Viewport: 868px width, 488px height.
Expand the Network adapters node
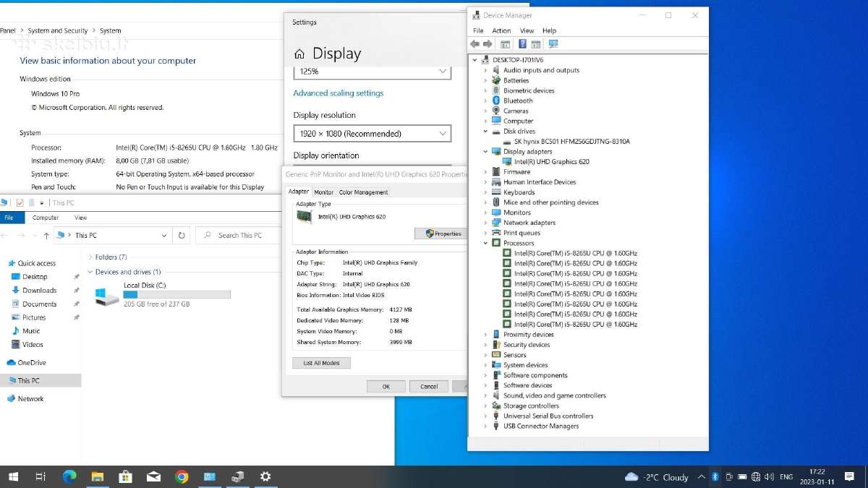click(x=485, y=223)
